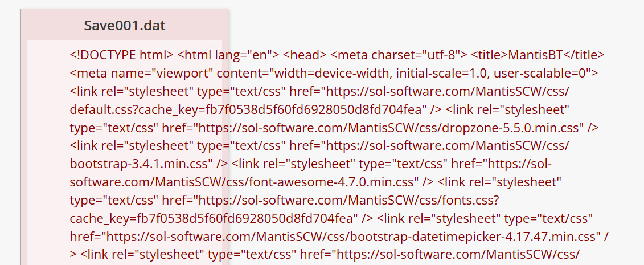Click the <html lang="en"> tag text
Image resolution: width=644 pixels, height=265 pixels.
pyautogui.click(x=229, y=55)
